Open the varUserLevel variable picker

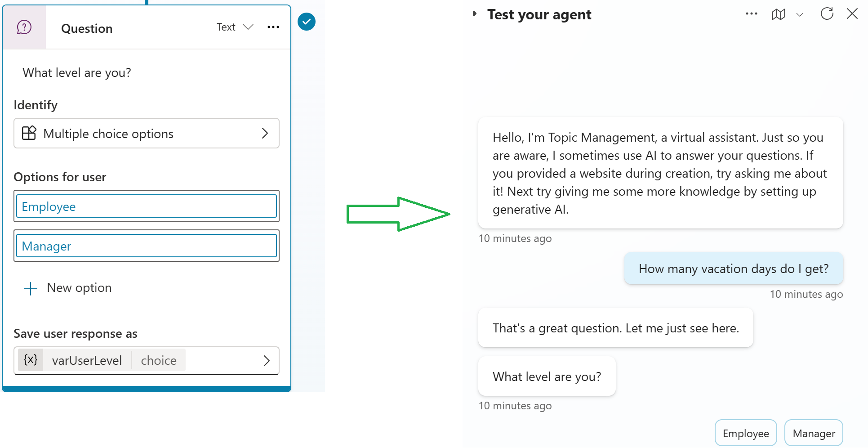click(x=266, y=360)
